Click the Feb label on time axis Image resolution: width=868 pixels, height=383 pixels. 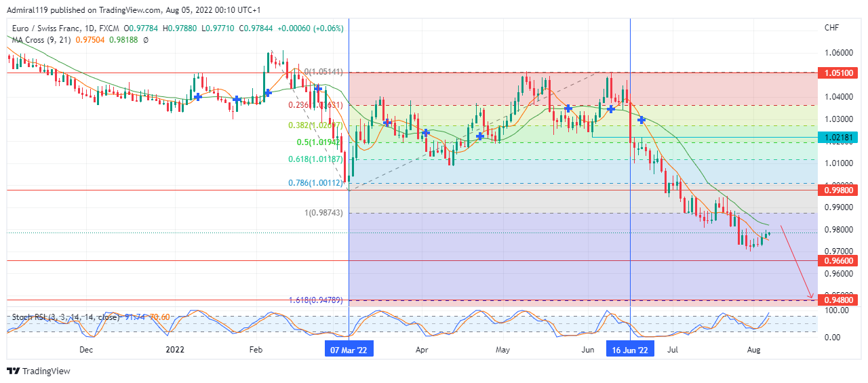click(x=256, y=350)
